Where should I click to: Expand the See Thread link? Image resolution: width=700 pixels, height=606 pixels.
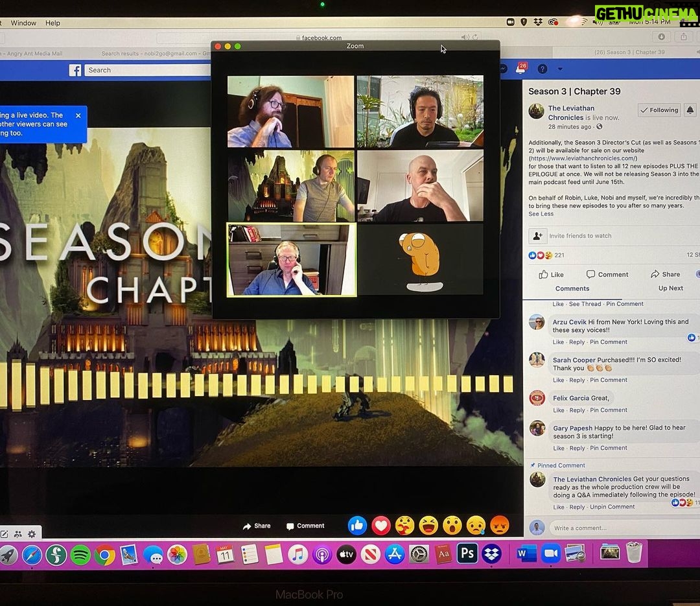click(x=585, y=304)
